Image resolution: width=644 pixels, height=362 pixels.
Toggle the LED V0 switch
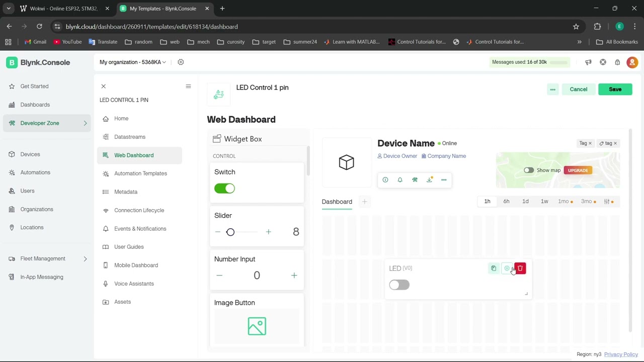399,285
